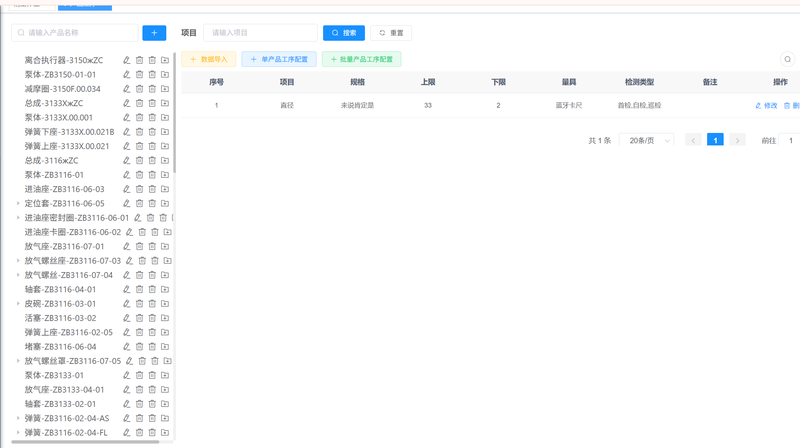Click the 检测类型 column header
The height and width of the screenshot is (448, 800).
(639, 82)
